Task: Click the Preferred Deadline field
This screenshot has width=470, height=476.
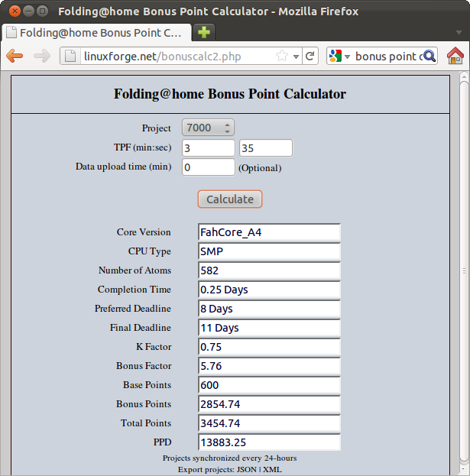Action: point(269,309)
